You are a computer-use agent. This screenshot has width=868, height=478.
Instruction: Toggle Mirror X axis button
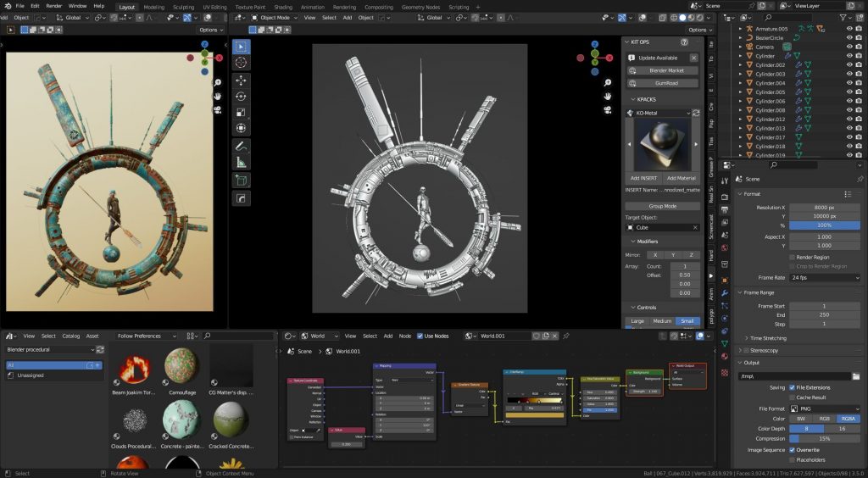click(x=655, y=255)
